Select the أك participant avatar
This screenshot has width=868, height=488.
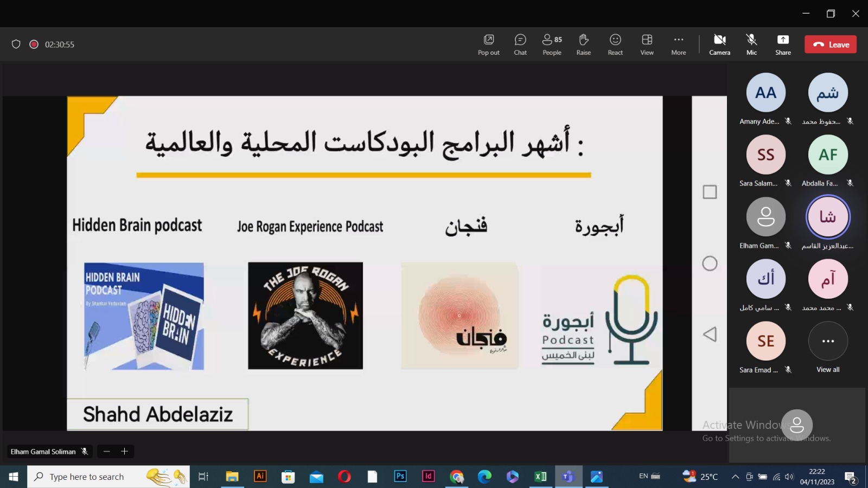[765, 279]
